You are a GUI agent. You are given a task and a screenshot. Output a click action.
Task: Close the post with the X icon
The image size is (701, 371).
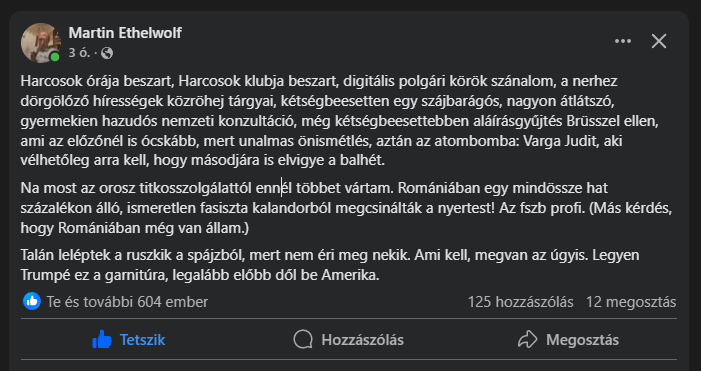click(x=659, y=41)
